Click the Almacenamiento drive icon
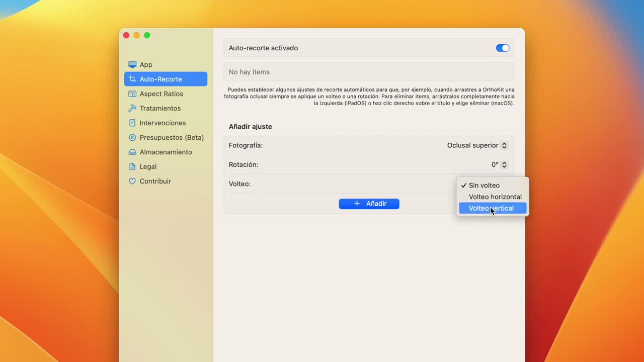The image size is (644, 362). [132, 152]
